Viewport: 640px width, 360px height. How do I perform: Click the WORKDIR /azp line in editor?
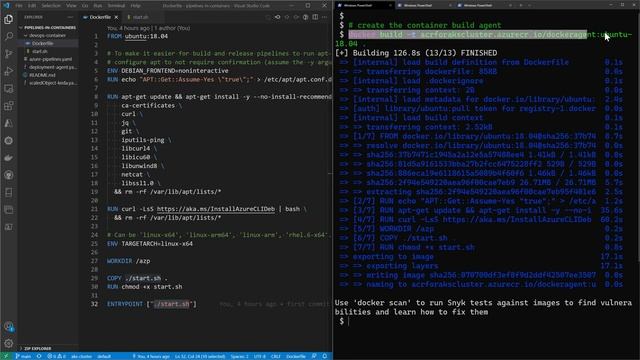(x=129, y=261)
